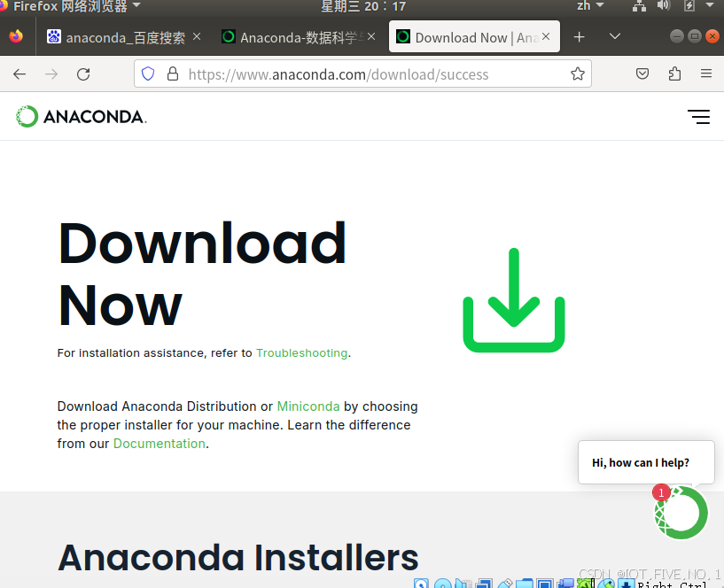Bookmark this page with the star
724x588 pixels.
[x=578, y=73]
